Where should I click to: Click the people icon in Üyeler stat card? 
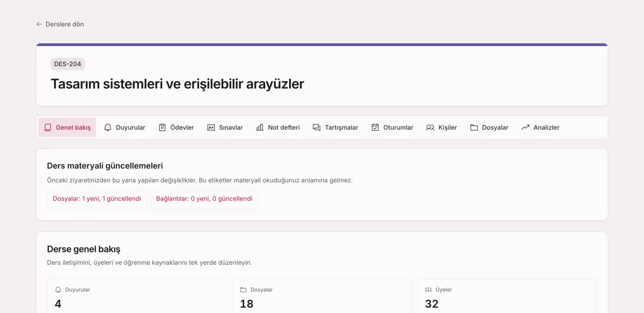(x=428, y=290)
